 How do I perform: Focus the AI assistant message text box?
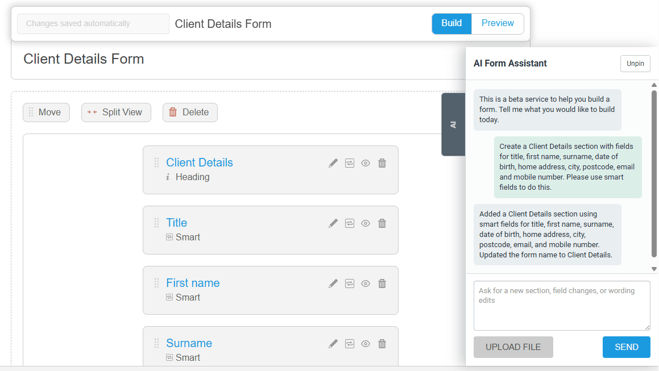[562, 306]
